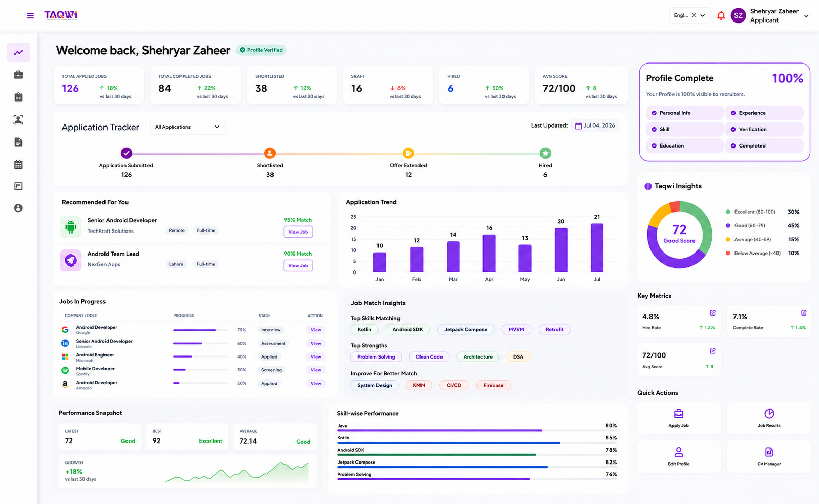The height and width of the screenshot is (504, 819).
Task: Click the Below Average legend swatch
Action: (728, 254)
